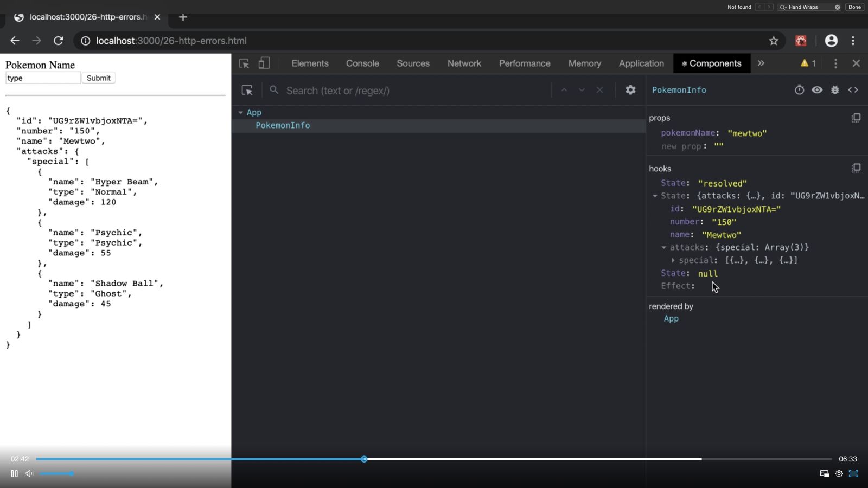
Task: Open the browser profile avatar menu
Action: [x=831, y=41]
